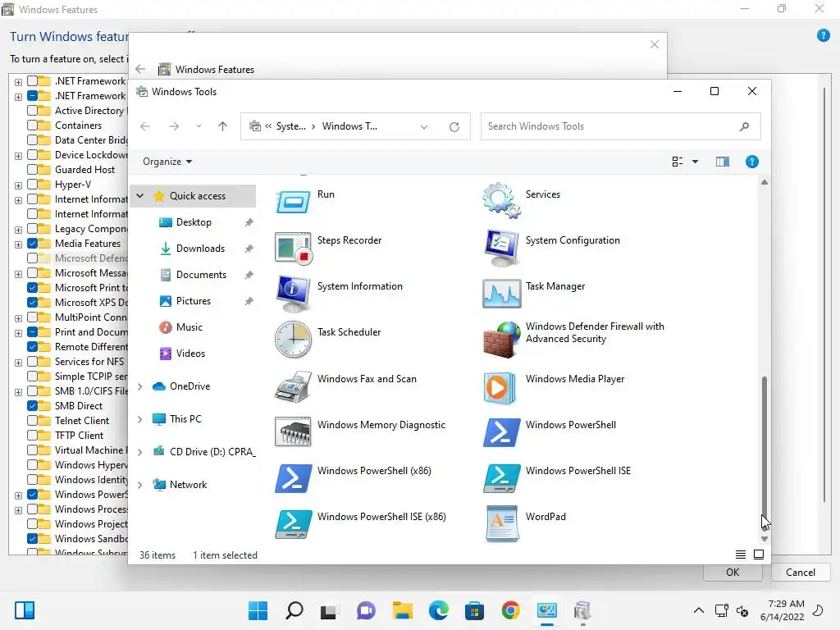Check the Containers feature checkbox
840x630 pixels.
point(32,126)
